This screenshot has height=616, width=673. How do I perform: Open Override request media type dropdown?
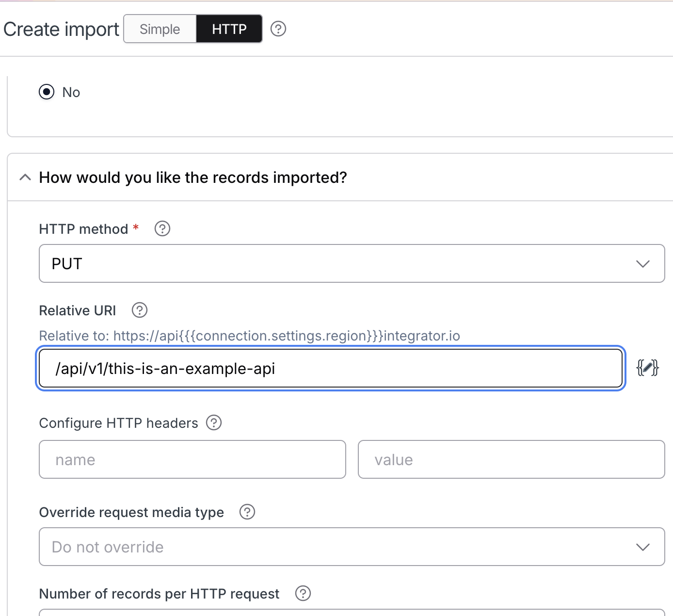pos(352,547)
